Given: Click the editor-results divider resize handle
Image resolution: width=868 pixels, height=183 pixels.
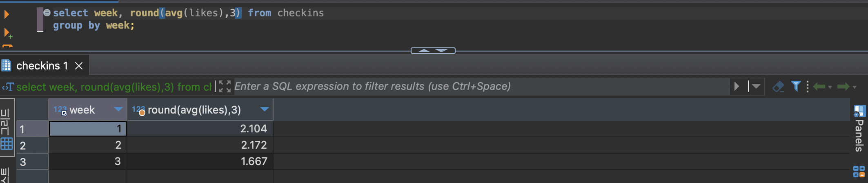Looking at the screenshot, I should 433,51.
